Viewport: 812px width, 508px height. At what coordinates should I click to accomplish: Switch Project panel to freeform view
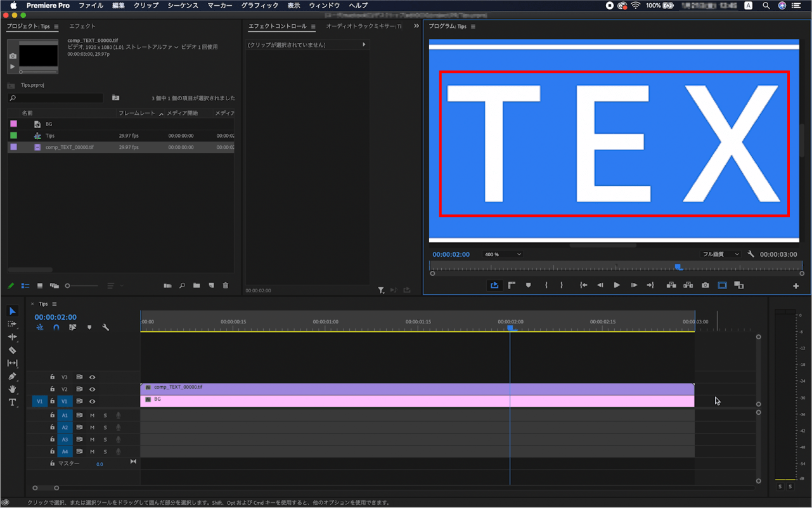point(55,286)
